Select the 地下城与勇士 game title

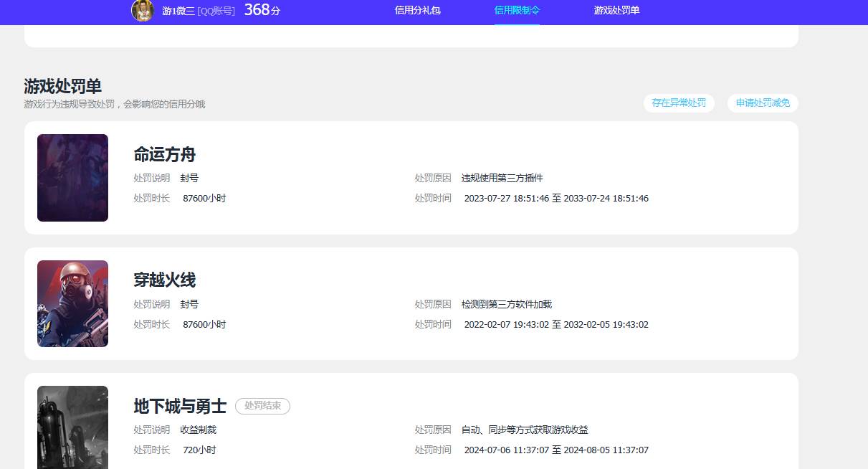point(180,407)
